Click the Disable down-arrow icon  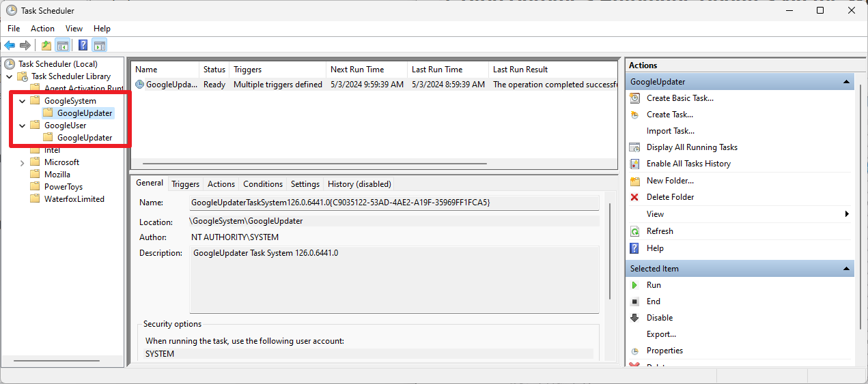click(634, 318)
